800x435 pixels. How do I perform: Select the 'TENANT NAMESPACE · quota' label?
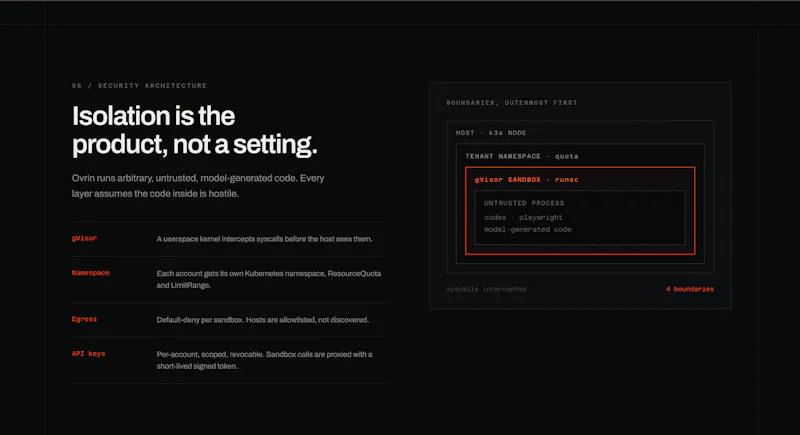click(521, 156)
